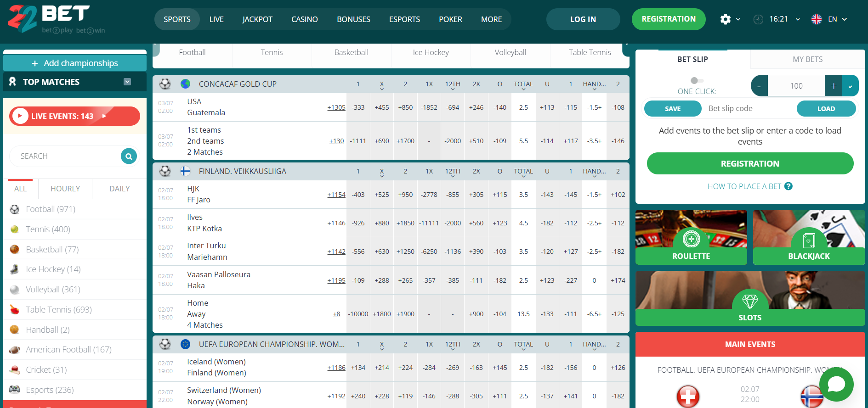The width and height of the screenshot is (868, 408).
Task: Click the globe icon in CONCACAF Gold Cup header
Action: click(x=185, y=84)
